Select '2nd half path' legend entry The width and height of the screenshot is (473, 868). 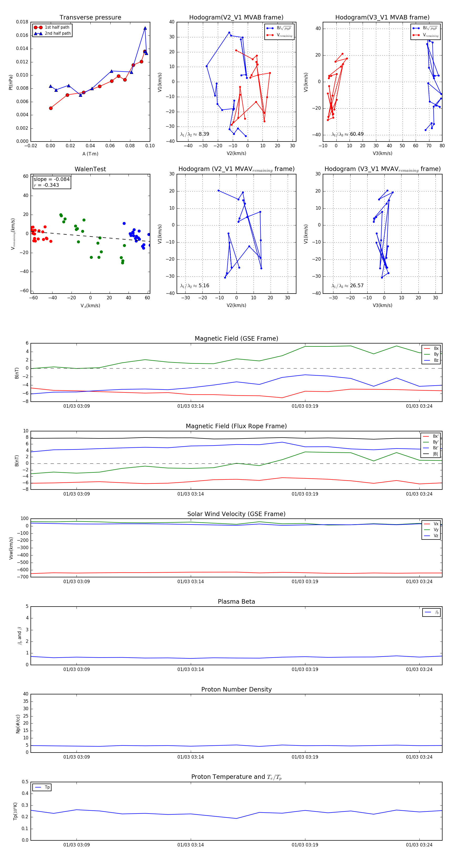[53, 33]
